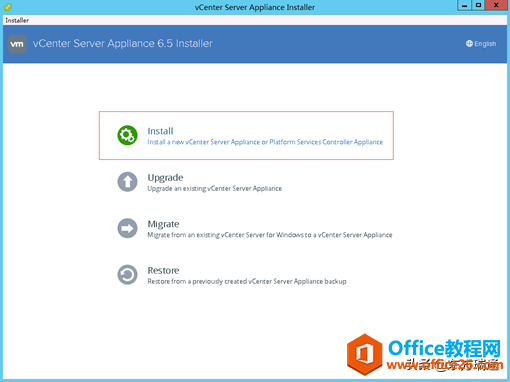Maximize the installer window
510x382 pixels.
click(x=478, y=5)
